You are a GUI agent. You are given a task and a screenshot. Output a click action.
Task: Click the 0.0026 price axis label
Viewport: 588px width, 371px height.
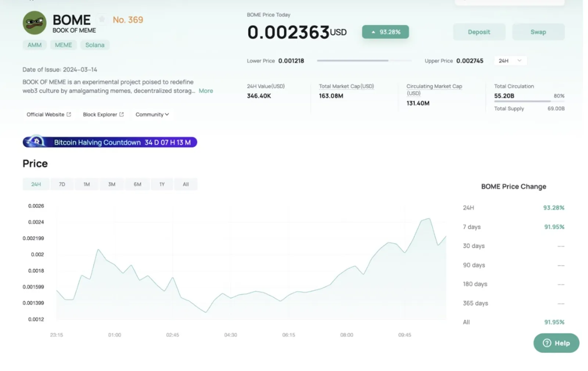(x=36, y=206)
